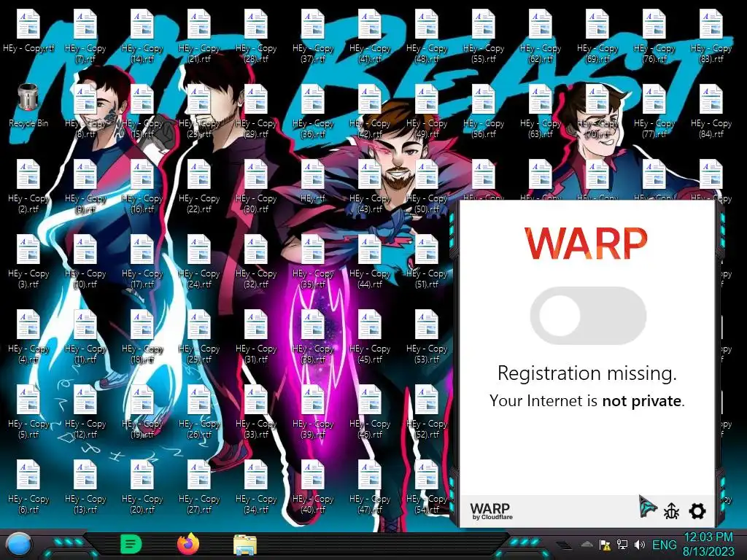This screenshot has height=560, width=747.
Task: Select HEy - Copy (16).rtf file
Action: point(142,186)
